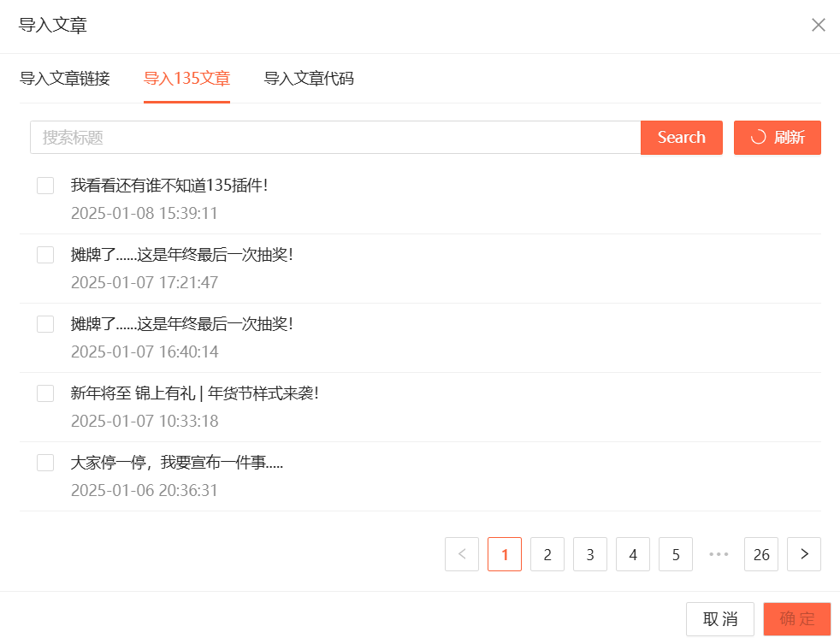Expand more pages via ellipsis
The width and height of the screenshot is (840, 638).
(x=719, y=554)
